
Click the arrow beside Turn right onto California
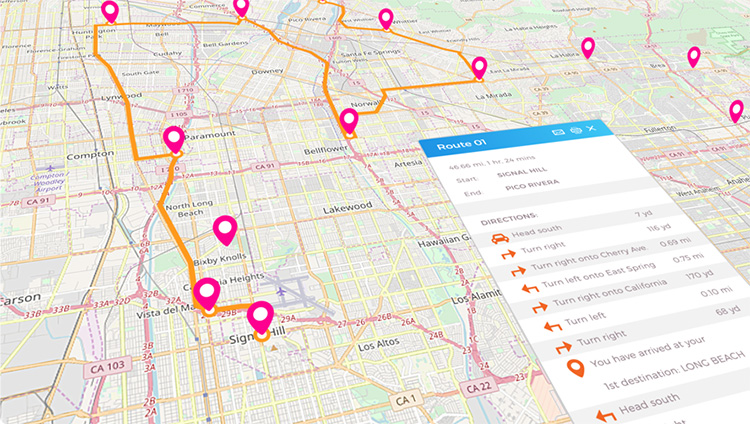point(540,308)
